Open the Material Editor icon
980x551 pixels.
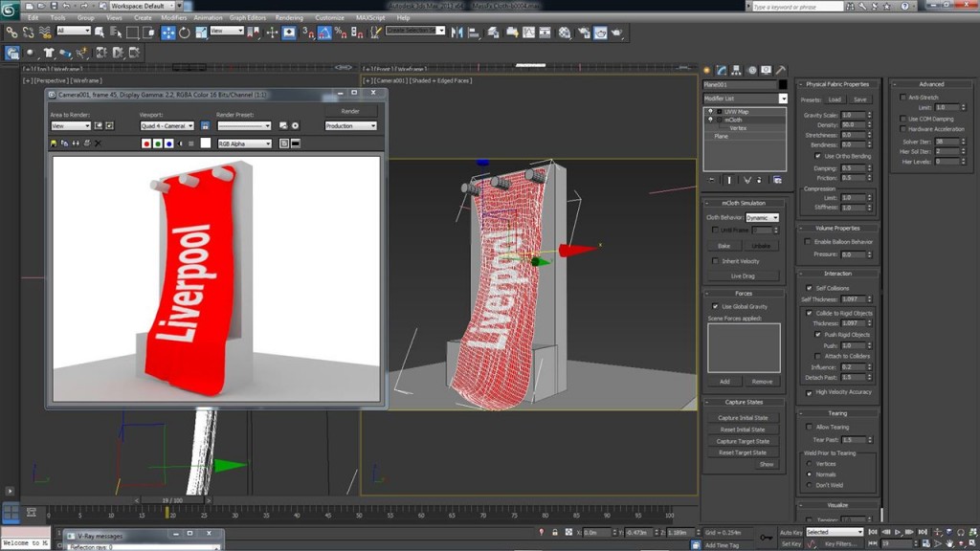coord(565,33)
